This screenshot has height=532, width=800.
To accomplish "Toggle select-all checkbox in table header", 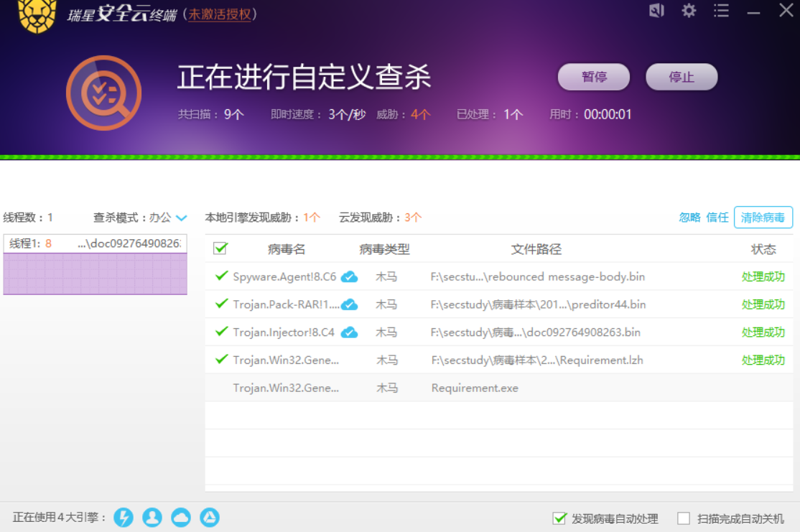I will coord(220,248).
